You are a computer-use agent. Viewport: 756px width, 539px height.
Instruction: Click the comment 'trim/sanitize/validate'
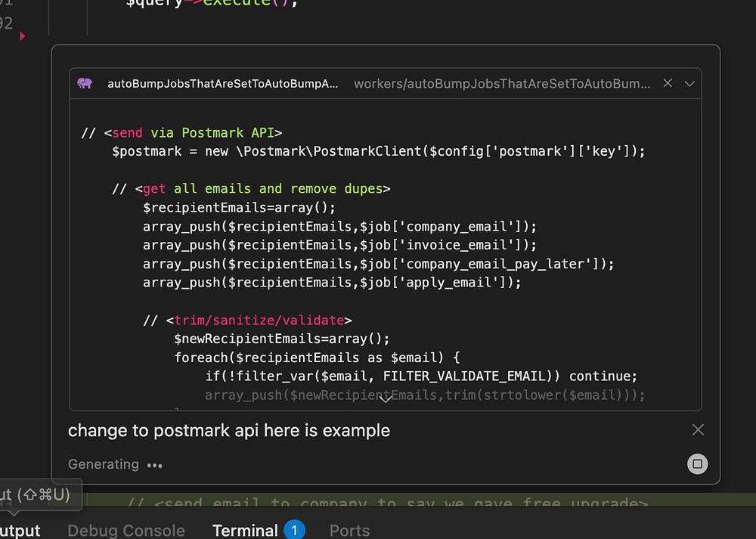coord(259,320)
